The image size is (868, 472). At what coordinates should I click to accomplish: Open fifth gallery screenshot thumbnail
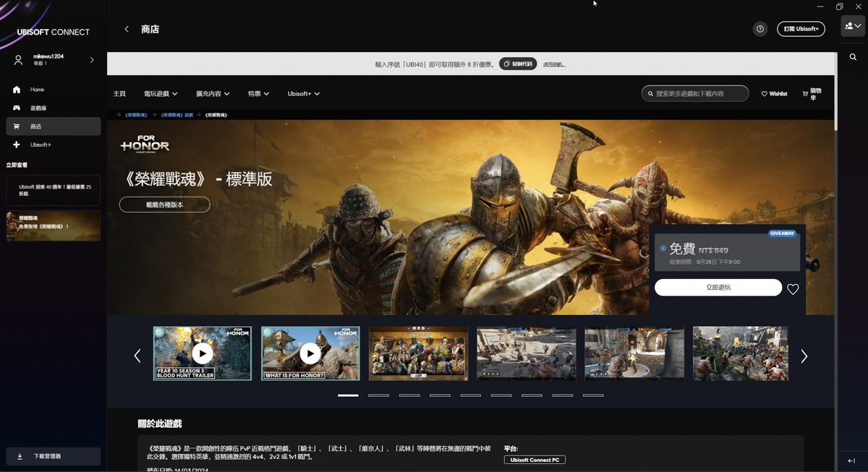pyautogui.click(x=634, y=353)
